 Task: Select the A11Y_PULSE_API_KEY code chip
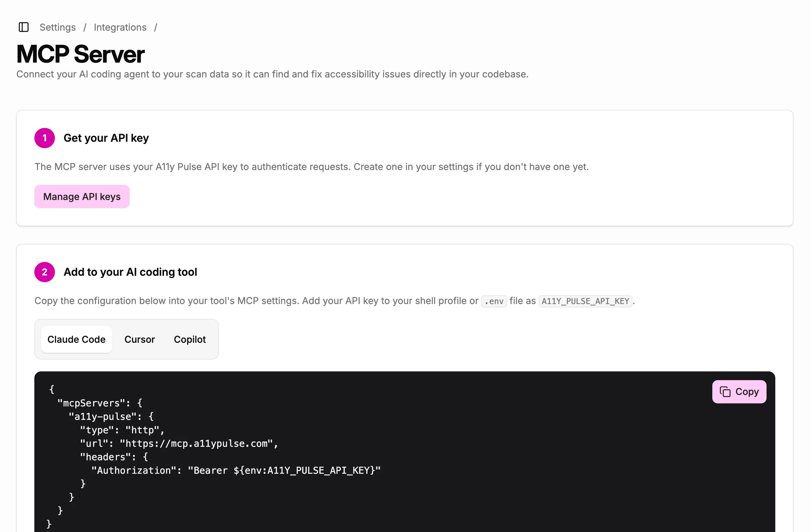[585, 301]
